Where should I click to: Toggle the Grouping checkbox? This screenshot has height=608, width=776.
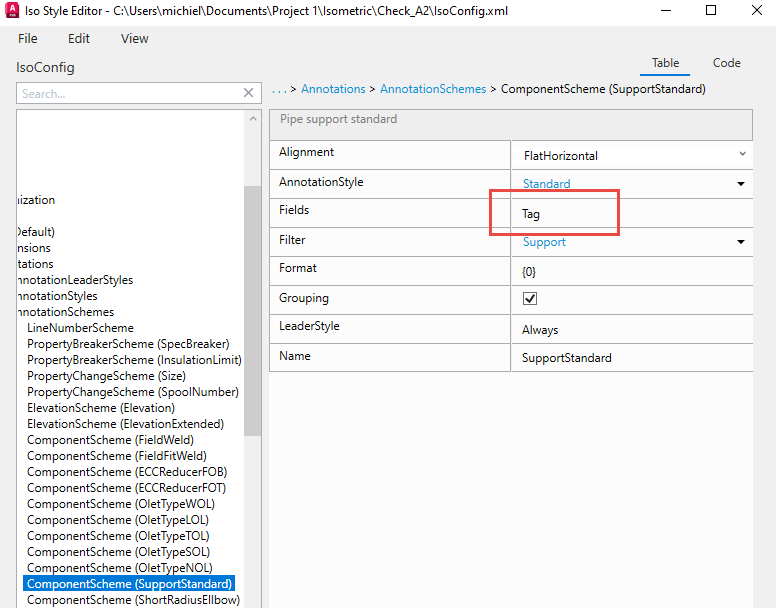pyautogui.click(x=530, y=298)
